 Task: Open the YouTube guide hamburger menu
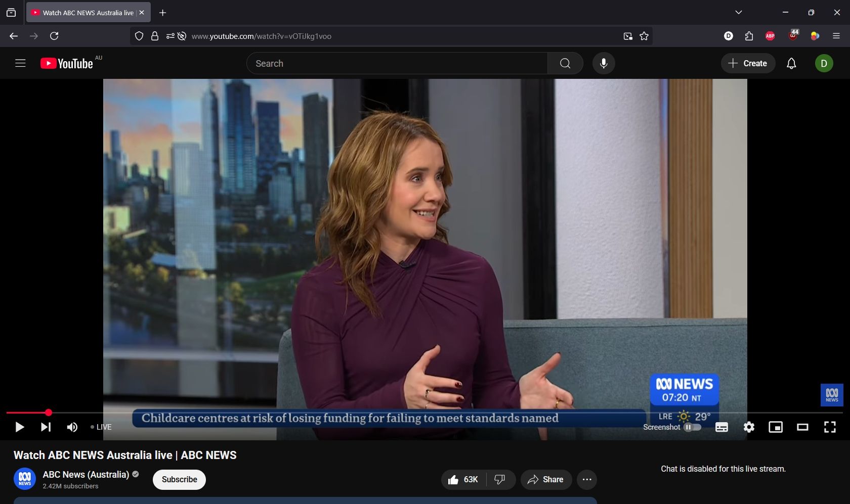click(20, 63)
